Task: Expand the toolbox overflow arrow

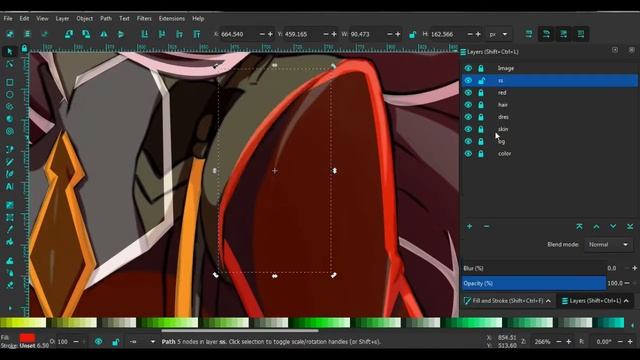Action: [10, 308]
